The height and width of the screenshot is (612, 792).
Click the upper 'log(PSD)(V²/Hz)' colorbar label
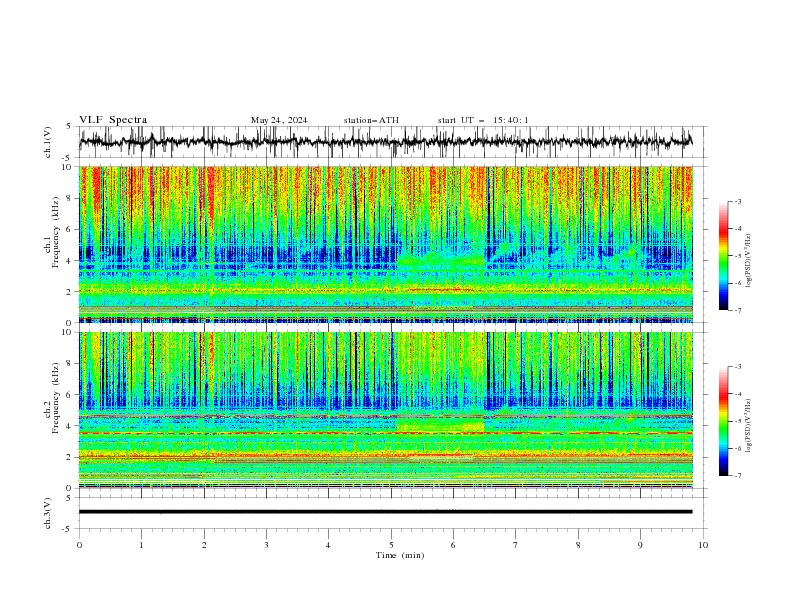pos(748,261)
